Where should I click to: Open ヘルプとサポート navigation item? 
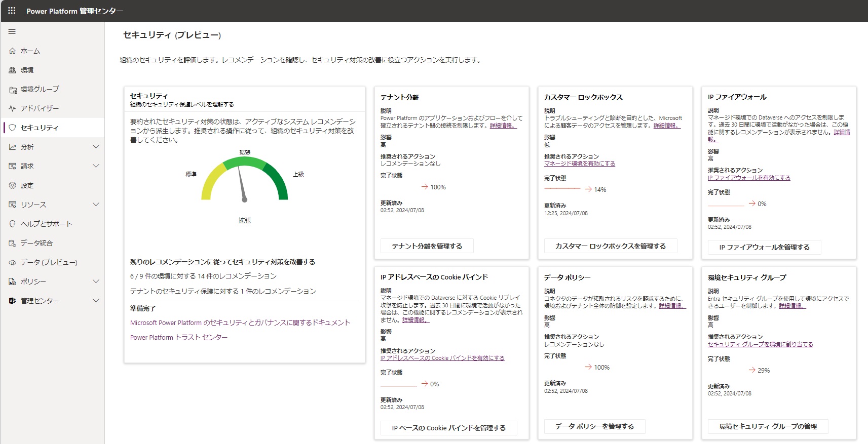coord(53,224)
